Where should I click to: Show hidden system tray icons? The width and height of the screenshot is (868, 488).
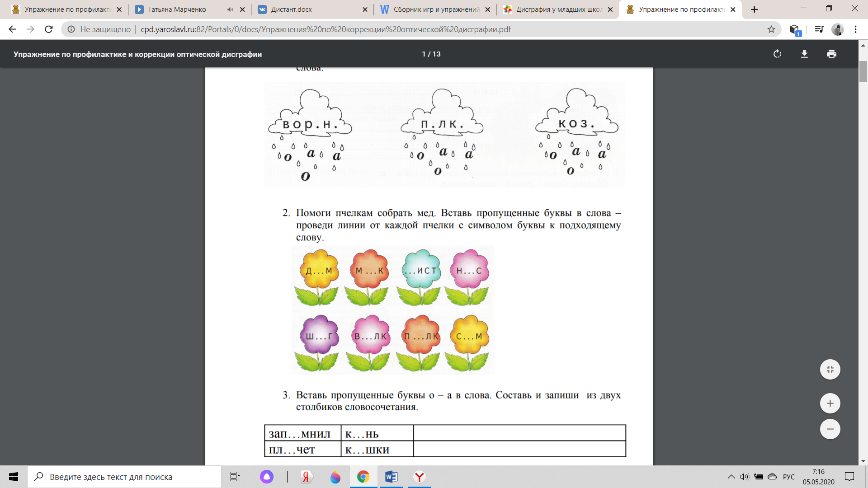(x=731, y=477)
